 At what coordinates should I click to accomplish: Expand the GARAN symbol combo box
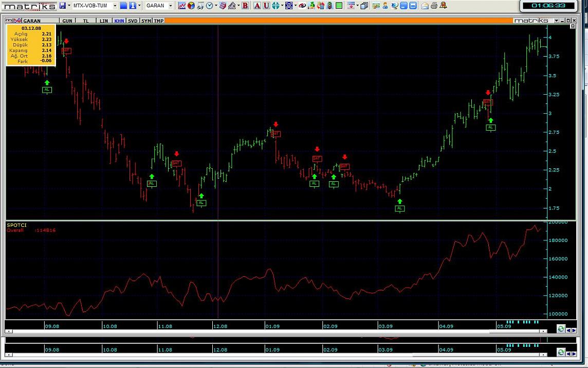coord(171,6)
